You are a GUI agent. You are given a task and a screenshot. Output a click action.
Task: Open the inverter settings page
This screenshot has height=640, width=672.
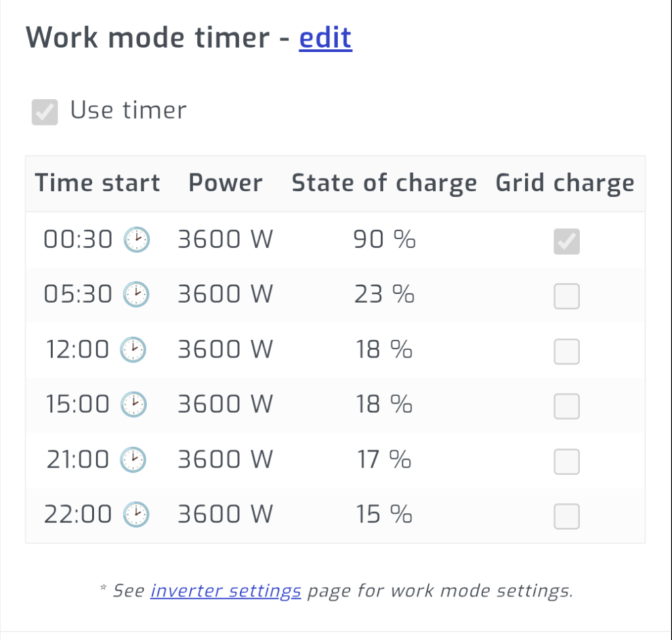point(226,591)
